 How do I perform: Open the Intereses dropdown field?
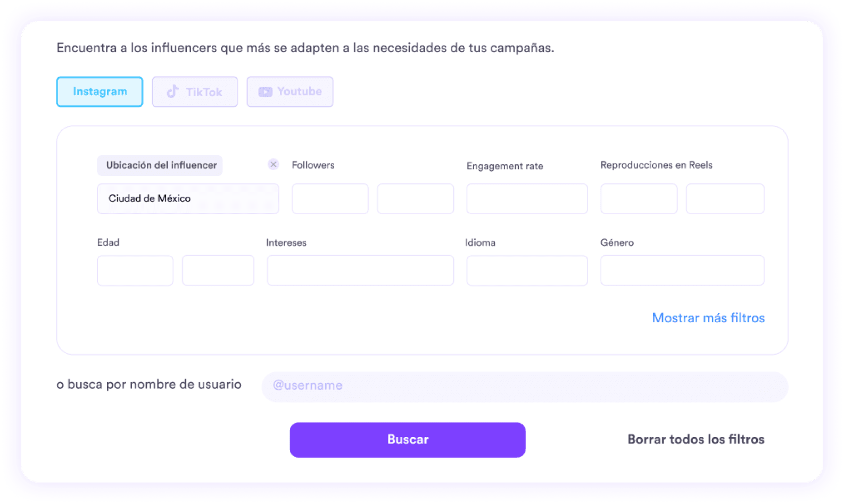[360, 271]
